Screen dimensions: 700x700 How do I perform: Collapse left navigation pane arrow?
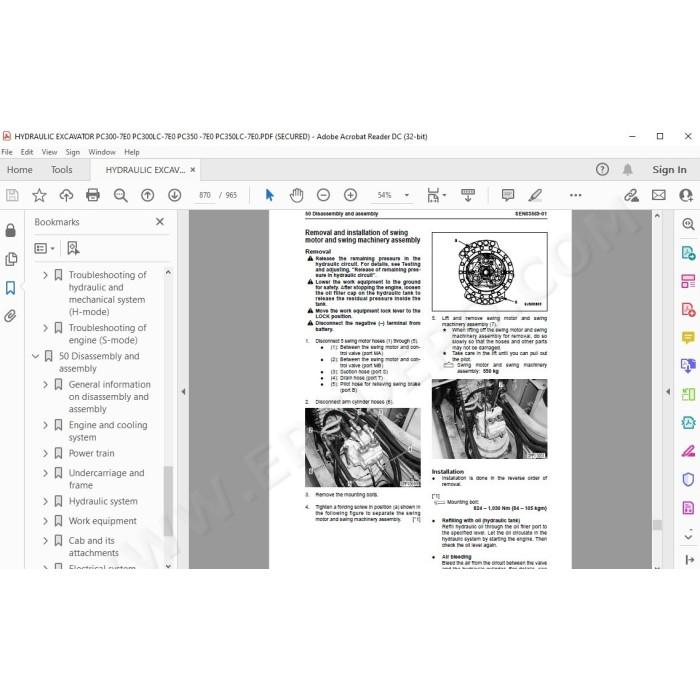click(x=183, y=392)
